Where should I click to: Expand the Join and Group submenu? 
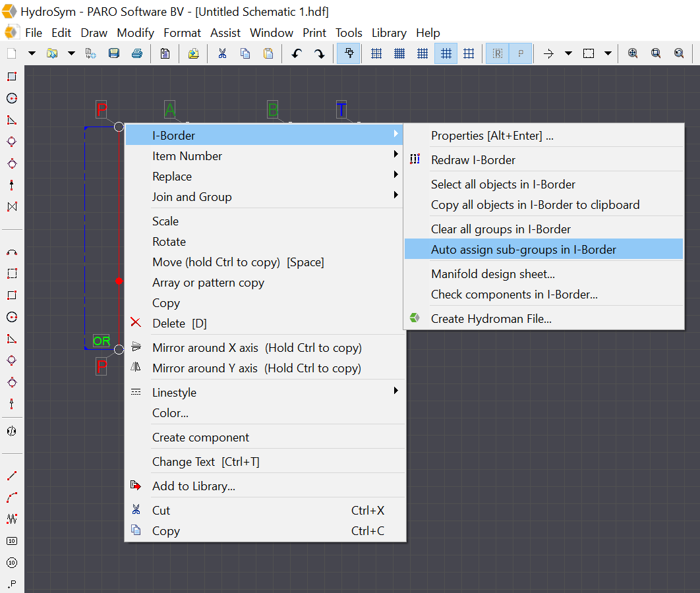click(265, 197)
